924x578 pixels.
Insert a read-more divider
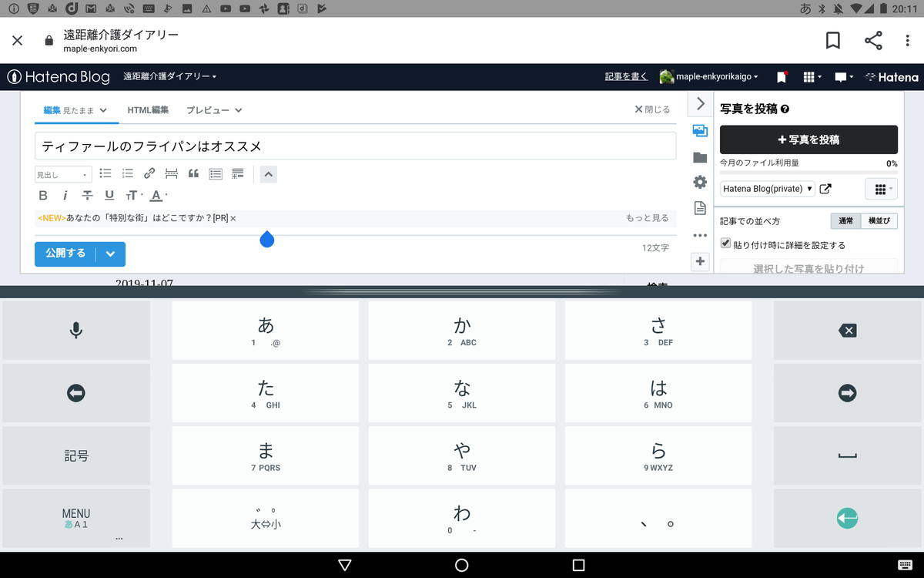click(171, 174)
